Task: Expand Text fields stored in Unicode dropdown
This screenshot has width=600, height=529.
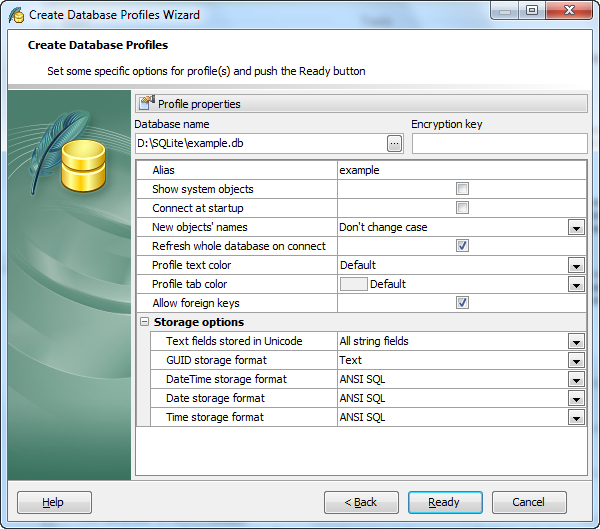Action: pos(576,341)
